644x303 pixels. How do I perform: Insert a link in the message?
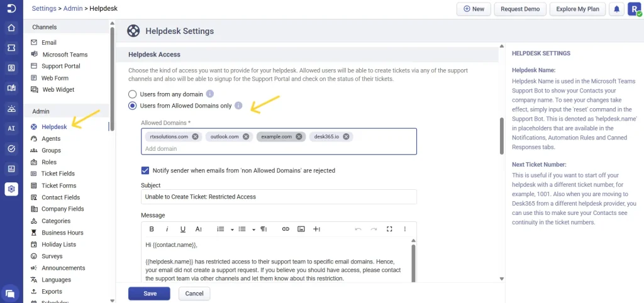(286, 229)
